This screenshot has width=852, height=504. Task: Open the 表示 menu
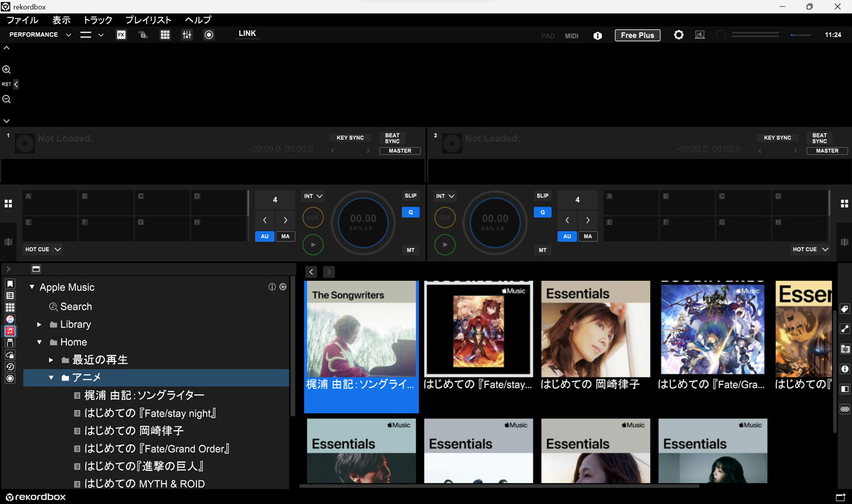62,20
